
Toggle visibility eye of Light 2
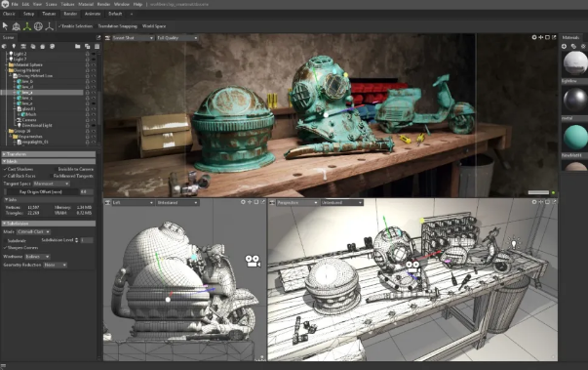coord(94,54)
